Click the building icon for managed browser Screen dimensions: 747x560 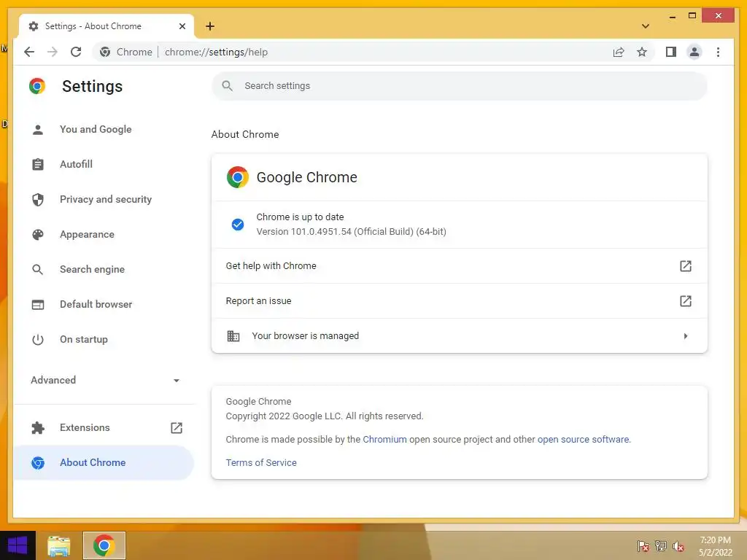(x=233, y=335)
